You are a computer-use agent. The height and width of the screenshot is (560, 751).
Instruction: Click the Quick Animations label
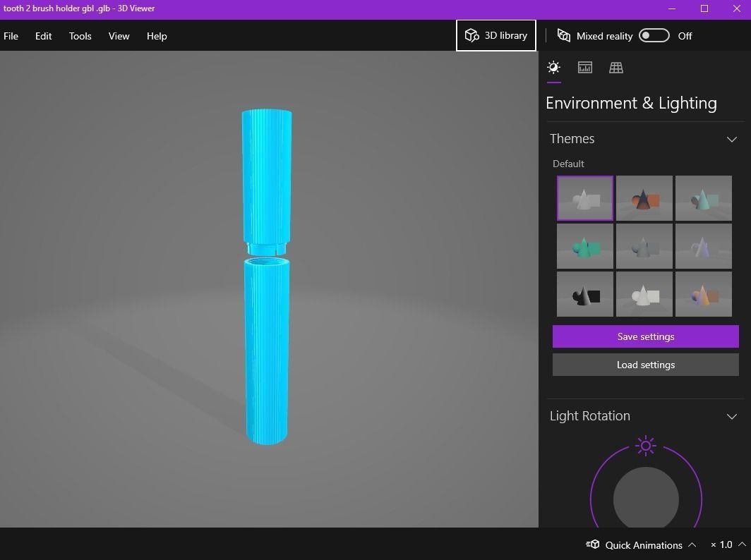644,544
